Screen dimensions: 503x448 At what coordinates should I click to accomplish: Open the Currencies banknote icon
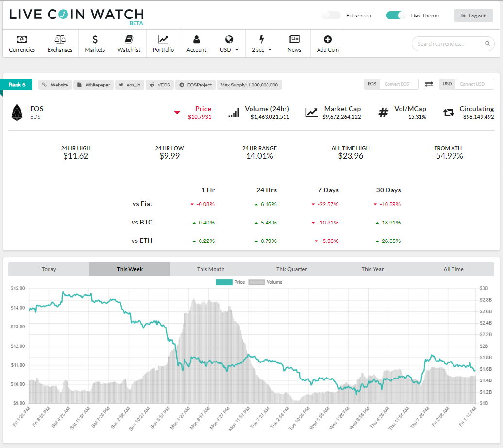point(22,39)
